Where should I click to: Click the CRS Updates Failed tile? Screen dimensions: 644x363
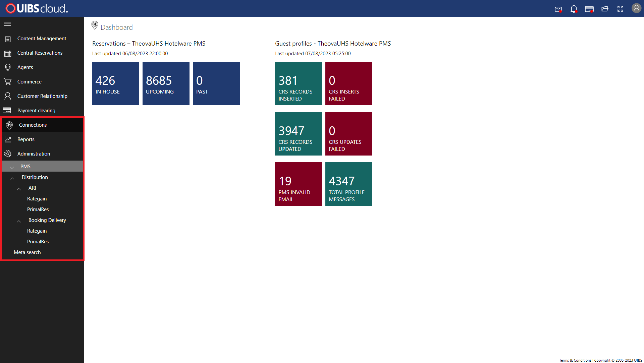349,134
